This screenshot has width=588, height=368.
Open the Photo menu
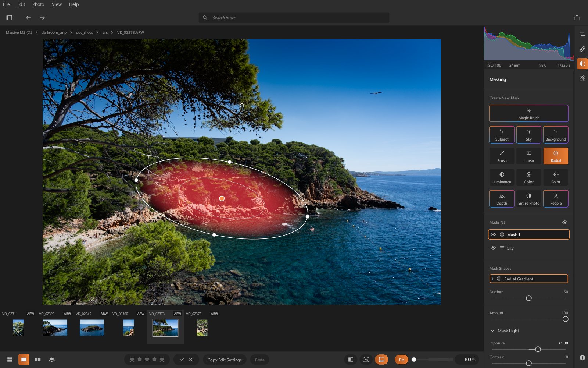[38, 4]
